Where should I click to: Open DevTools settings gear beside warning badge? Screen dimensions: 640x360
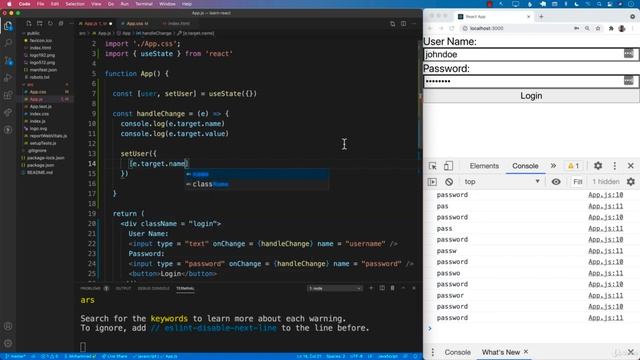coord(598,166)
